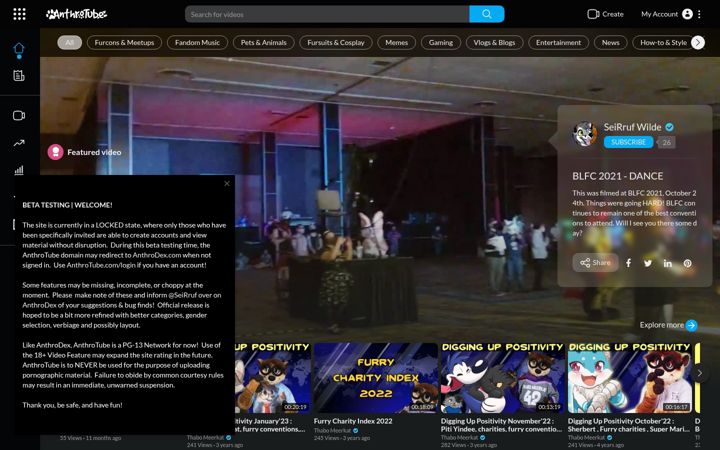This screenshot has height=450, width=720.
Task: Open Thabo Meerkat channel under November'22 video
Action: 460,438
